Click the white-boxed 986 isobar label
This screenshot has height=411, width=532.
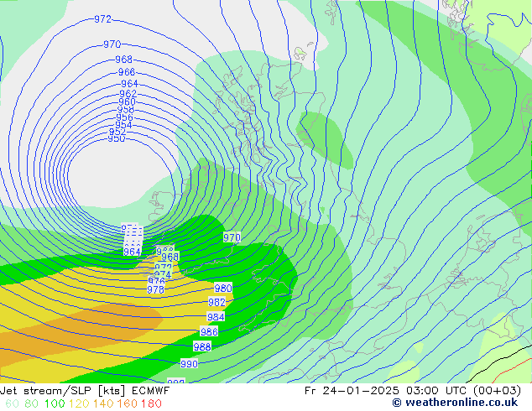coord(209,331)
